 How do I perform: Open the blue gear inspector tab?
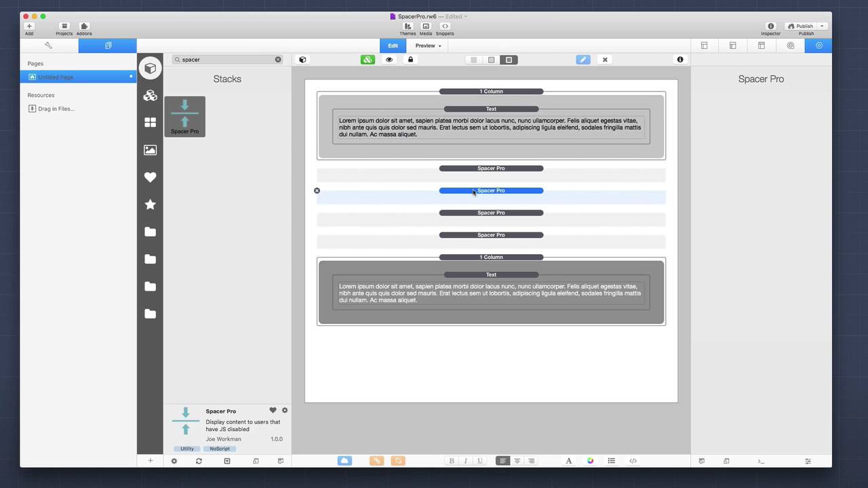point(818,45)
